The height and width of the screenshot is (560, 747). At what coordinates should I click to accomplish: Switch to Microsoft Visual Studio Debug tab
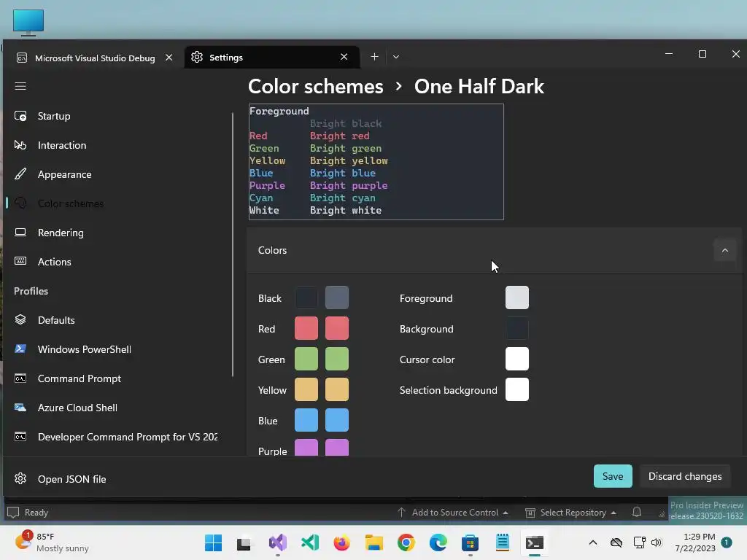tap(95, 58)
